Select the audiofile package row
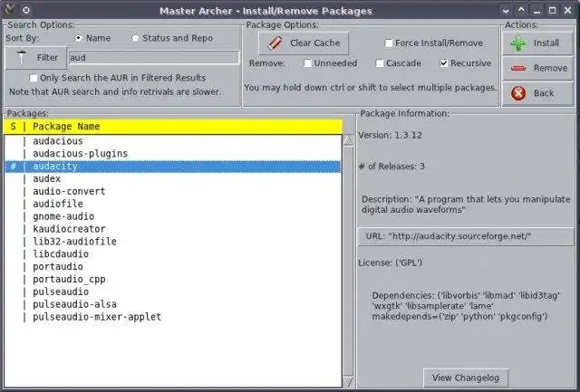The width and height of the screenshot is (580, 392). coord(173,204)
